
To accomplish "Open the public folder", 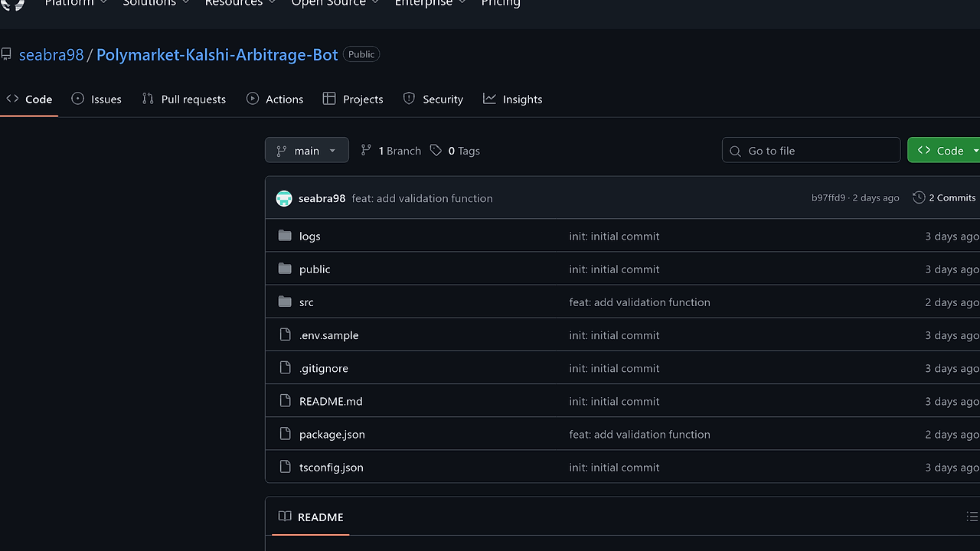I will [x=315, y=269].
